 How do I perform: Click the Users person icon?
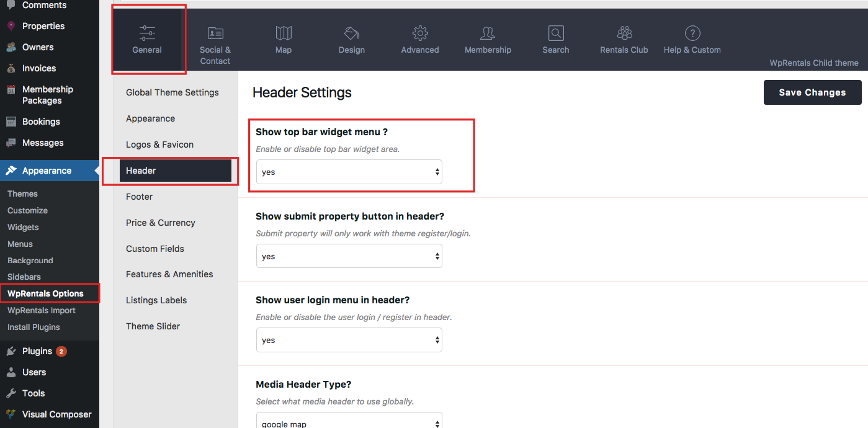(x=11, y=372)
